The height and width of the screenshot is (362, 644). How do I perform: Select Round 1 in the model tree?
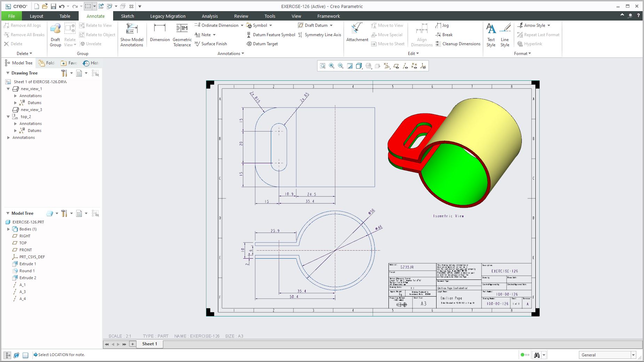coord(27,271)
